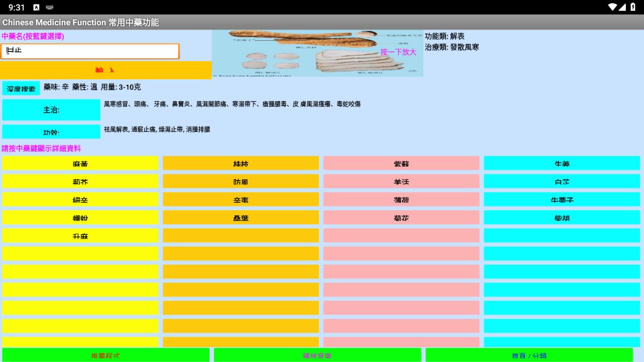Open 深度搜索 deep search

(21, 88)
